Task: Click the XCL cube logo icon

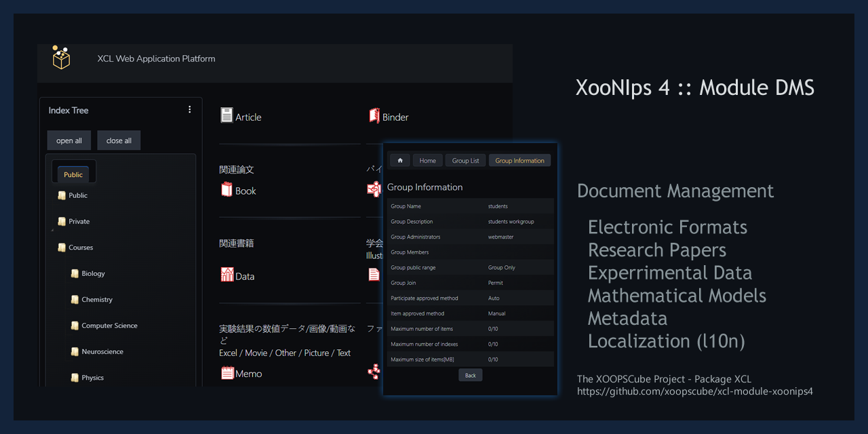Action: (61, 58)
